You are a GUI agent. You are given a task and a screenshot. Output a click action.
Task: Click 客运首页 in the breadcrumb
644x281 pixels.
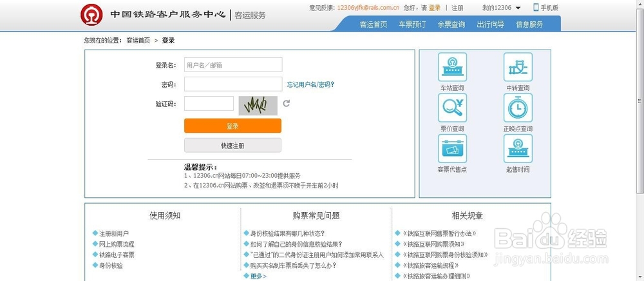[x=138, y=40]
